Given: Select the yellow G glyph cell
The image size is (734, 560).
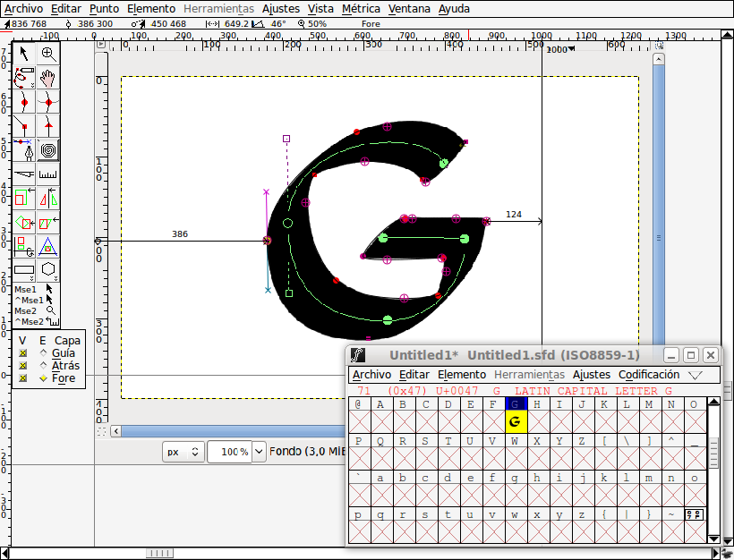Looking at the screenshot, I should [515, 421].
